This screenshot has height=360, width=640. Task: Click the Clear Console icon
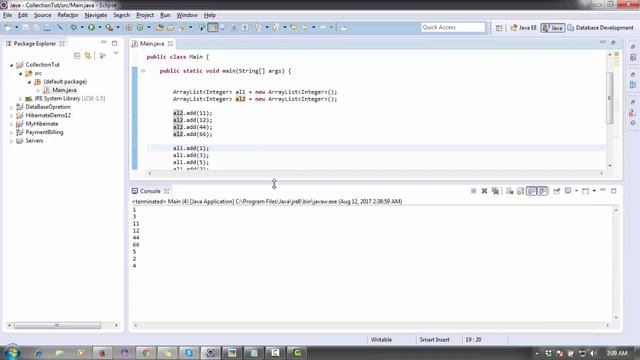[509, 191]
